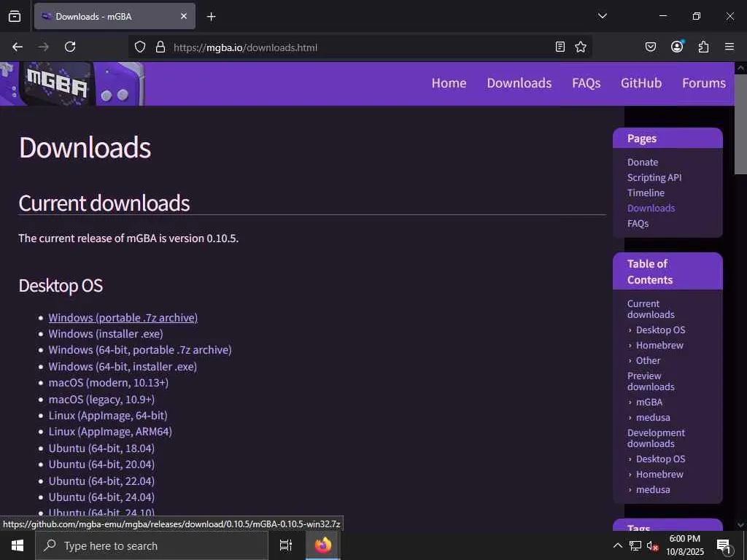This screenshot has width=747, height=560.
Task: Click the muted volume tray icon
Action: click(x=653, y=545)
